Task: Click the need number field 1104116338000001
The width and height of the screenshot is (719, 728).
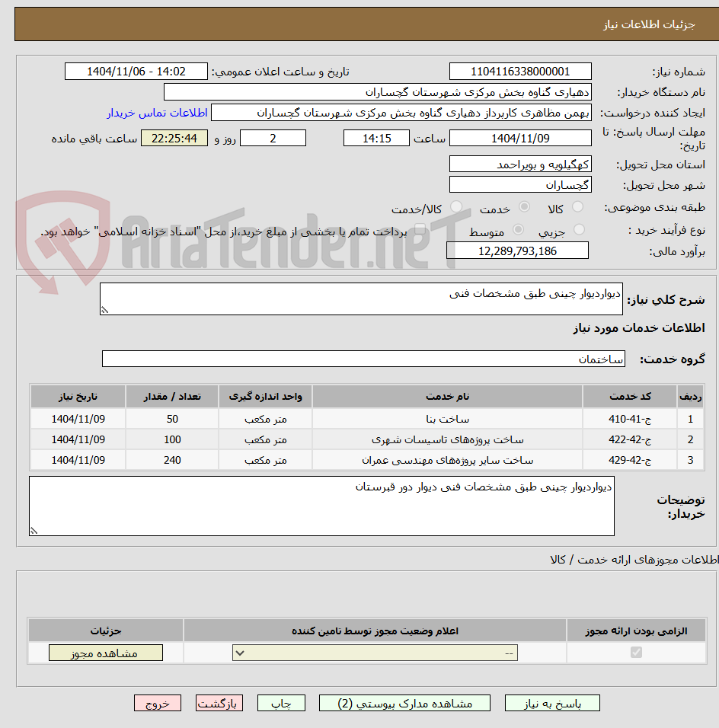Action: pos(520,72)
